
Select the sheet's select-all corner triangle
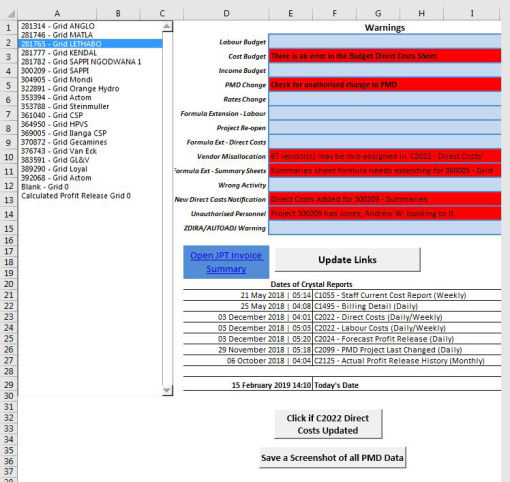click(x=11, y=14)
